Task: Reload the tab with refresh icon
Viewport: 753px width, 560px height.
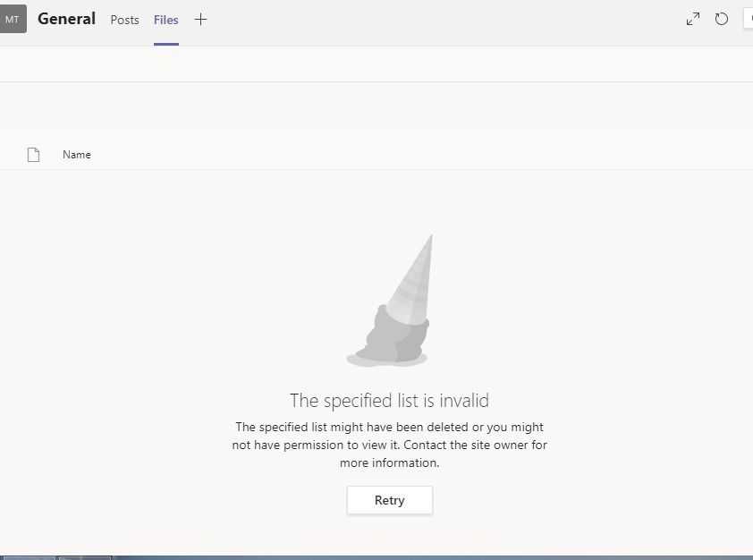Action: (722, 19)
